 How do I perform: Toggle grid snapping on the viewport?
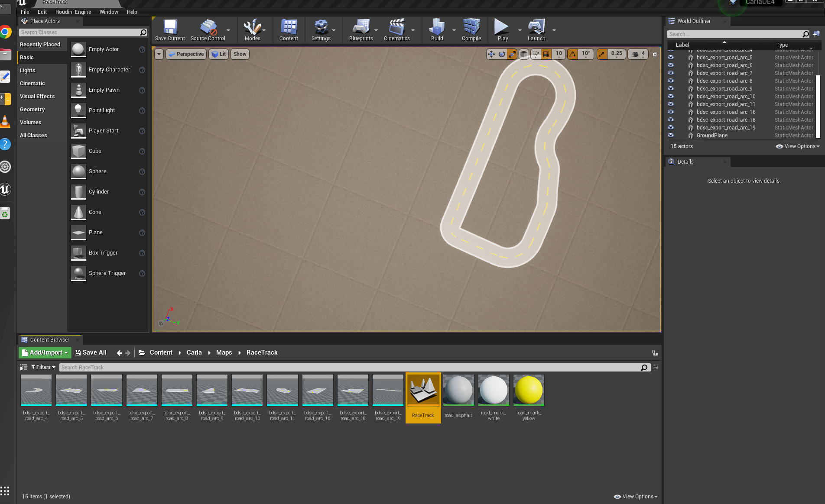tap(546, 54)
